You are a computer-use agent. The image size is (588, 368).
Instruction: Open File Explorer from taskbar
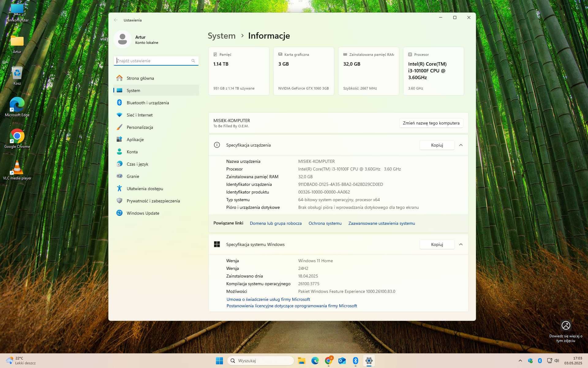pyautogui.click(x=302, y=361)
